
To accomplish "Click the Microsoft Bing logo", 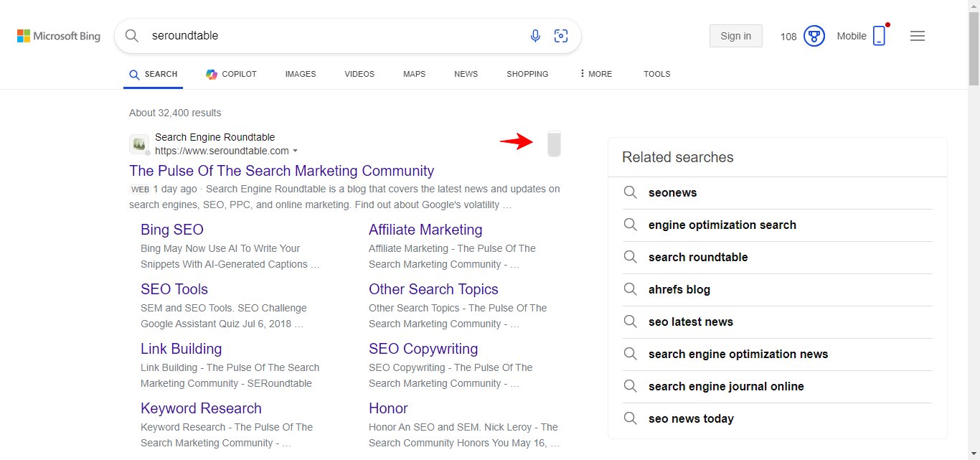I will [x=58, y=35].
